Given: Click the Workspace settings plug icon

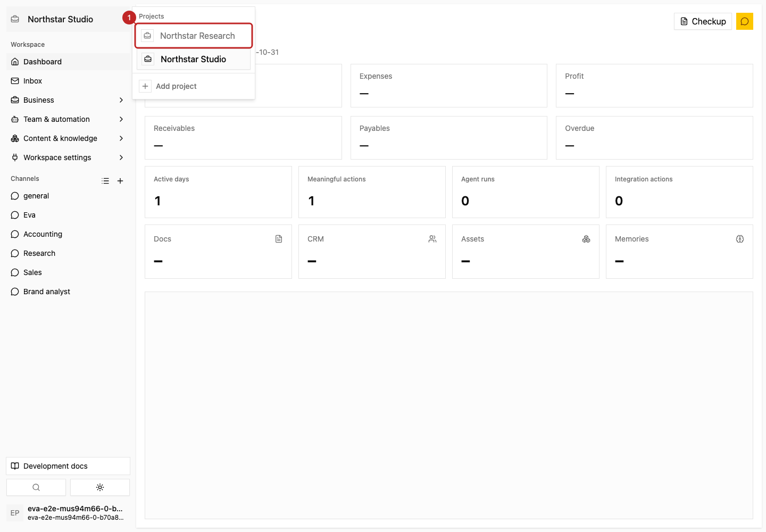Looking at the screenshot, I should [x=15, y=157].
